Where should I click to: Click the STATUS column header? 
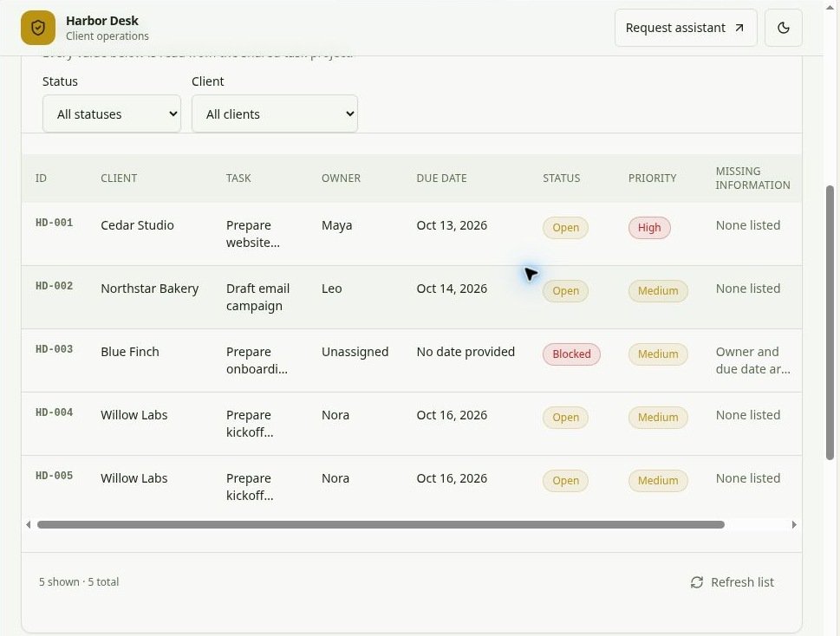(562, 178)
